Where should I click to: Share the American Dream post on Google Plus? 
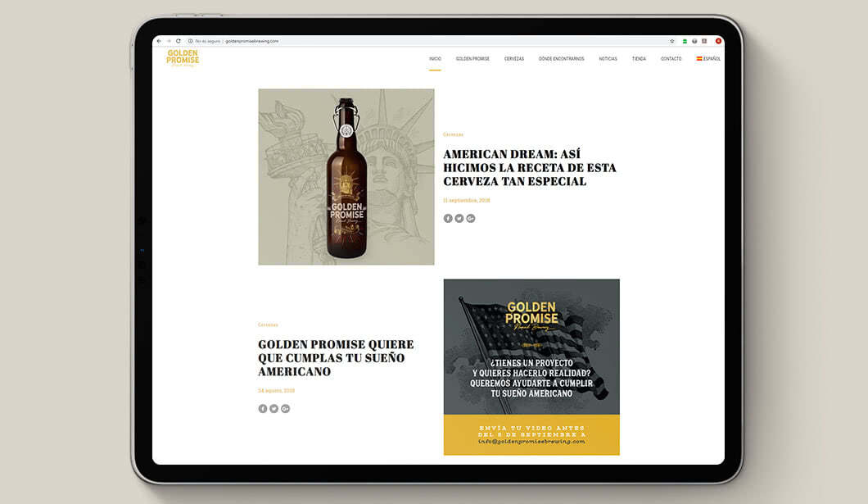(x=471, y=218)
